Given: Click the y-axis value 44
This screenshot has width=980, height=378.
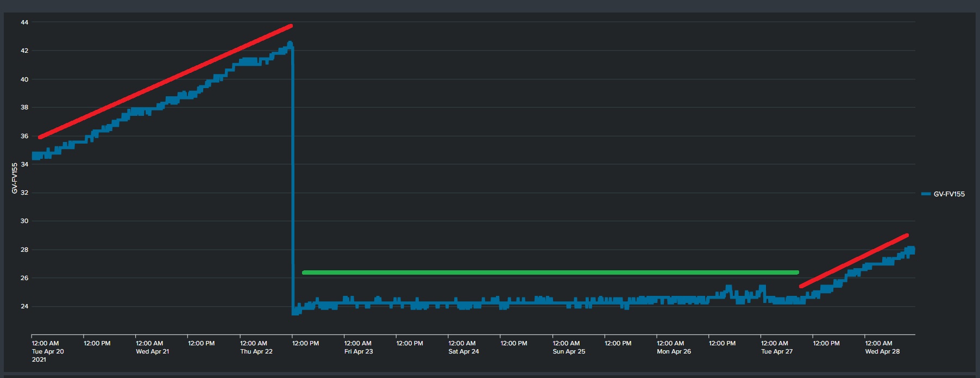Looking at the screenshot, I should click(x=24, y=22).
